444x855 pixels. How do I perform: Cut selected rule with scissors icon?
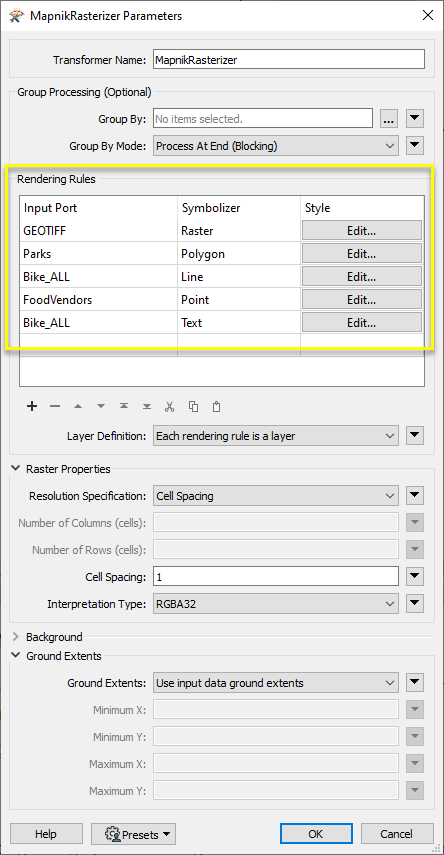pos(170,406)
